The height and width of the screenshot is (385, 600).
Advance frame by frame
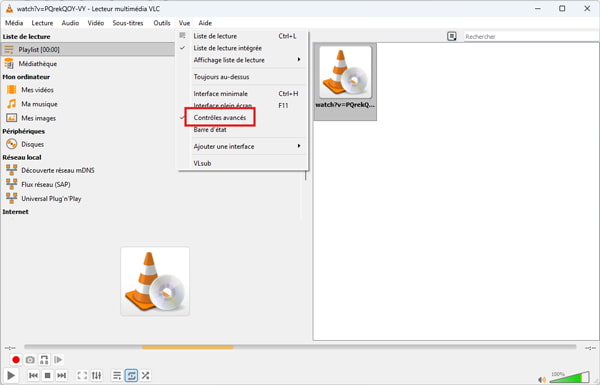point(58,360)
